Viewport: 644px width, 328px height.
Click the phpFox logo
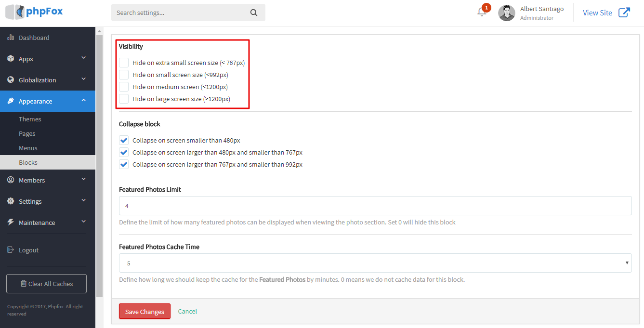(34, 12)
